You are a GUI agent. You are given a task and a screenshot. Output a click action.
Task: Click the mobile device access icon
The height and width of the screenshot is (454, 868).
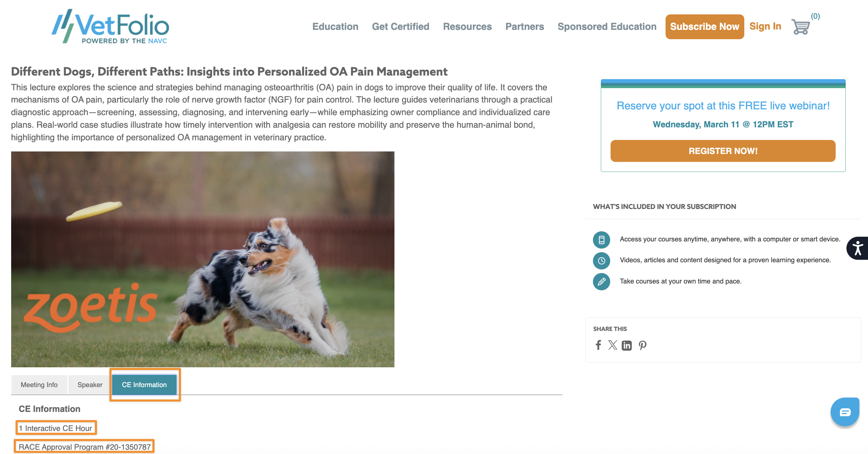pos(602,240)
